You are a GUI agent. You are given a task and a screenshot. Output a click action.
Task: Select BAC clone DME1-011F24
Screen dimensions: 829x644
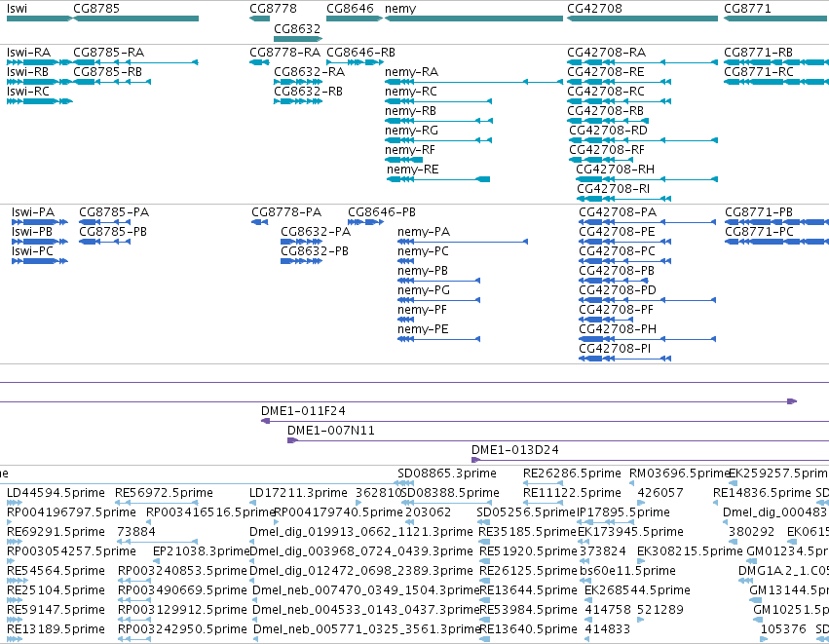tap(546, 421)
